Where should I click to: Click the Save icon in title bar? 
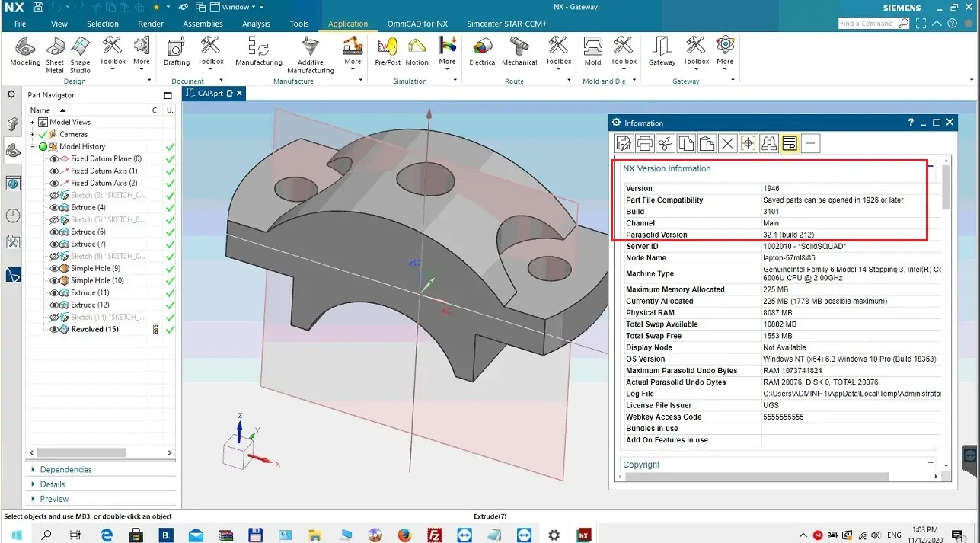[37, 7]
